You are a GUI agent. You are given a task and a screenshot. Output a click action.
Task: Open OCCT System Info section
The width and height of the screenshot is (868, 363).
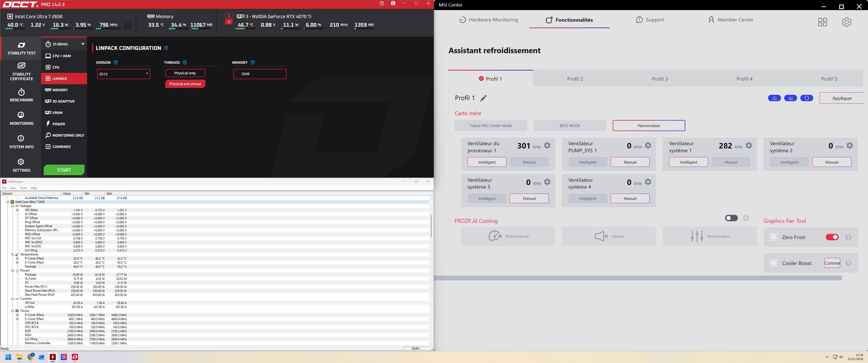[21, 142]
